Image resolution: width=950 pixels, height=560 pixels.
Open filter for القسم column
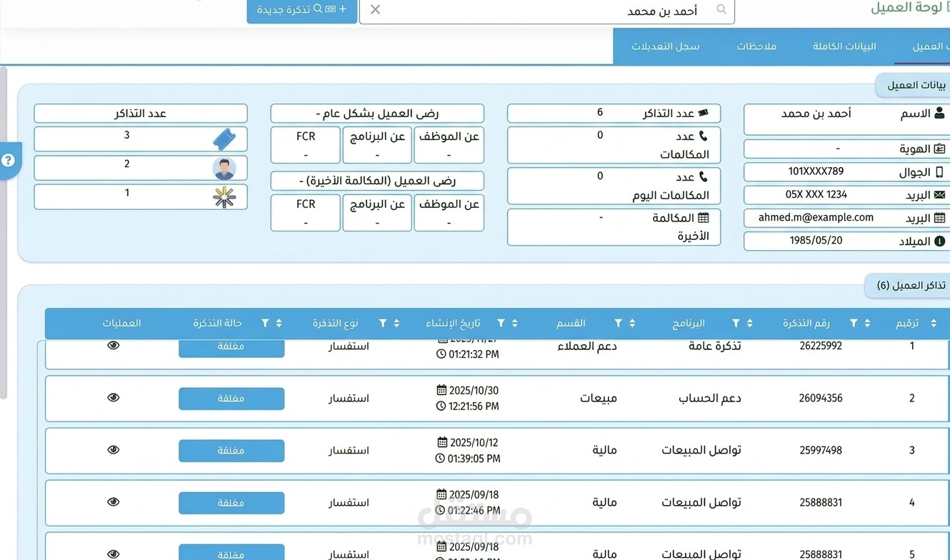(x=618, y=324)
